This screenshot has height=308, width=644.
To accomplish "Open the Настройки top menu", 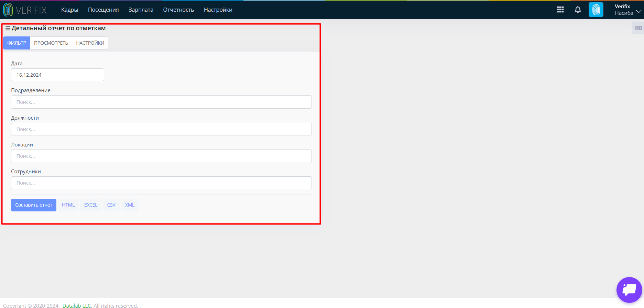I will tap(218, 10).
